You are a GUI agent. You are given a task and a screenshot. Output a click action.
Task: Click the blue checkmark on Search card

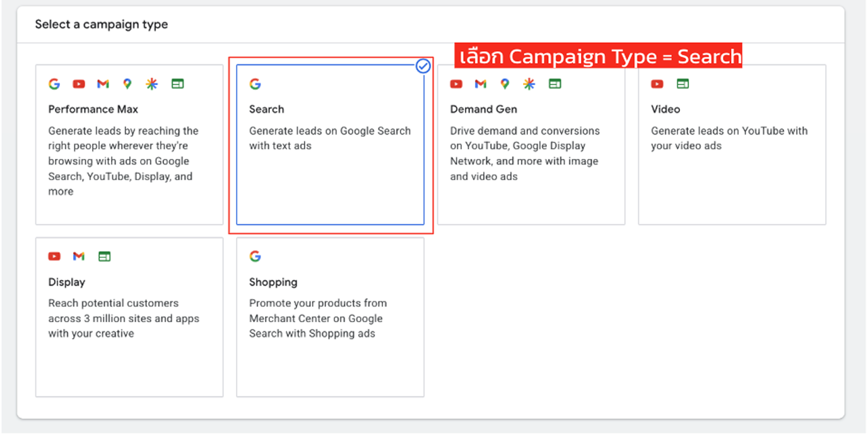423,66
